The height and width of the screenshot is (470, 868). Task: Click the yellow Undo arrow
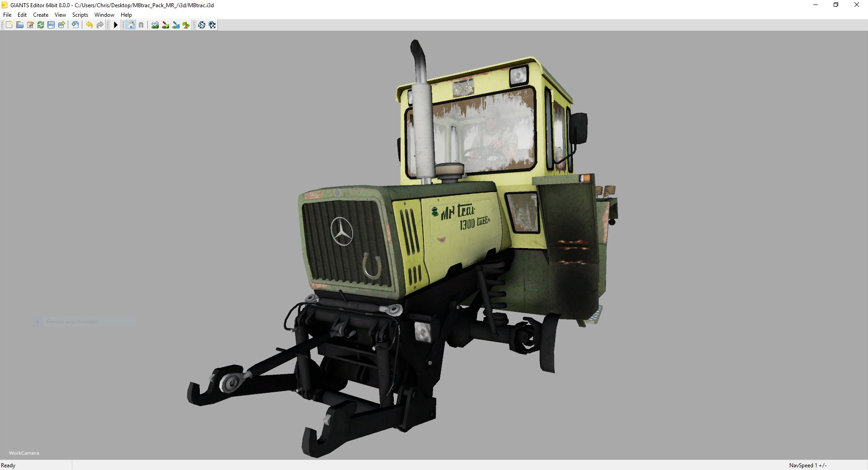[x=90, y=25]
